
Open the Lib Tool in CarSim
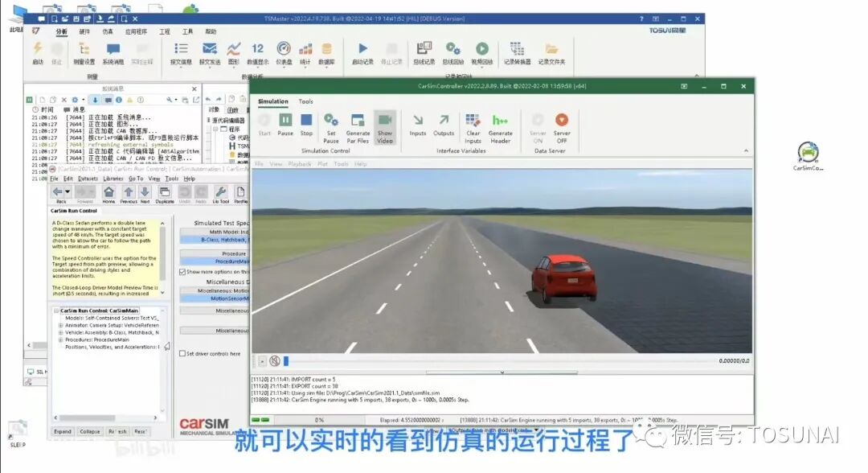[221, 190]
